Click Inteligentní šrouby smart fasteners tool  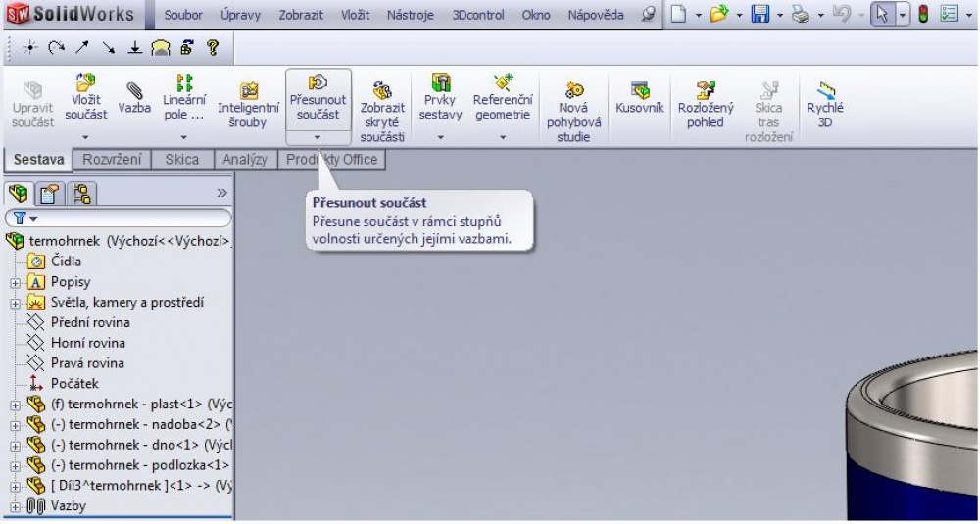(x=248, y=106)
